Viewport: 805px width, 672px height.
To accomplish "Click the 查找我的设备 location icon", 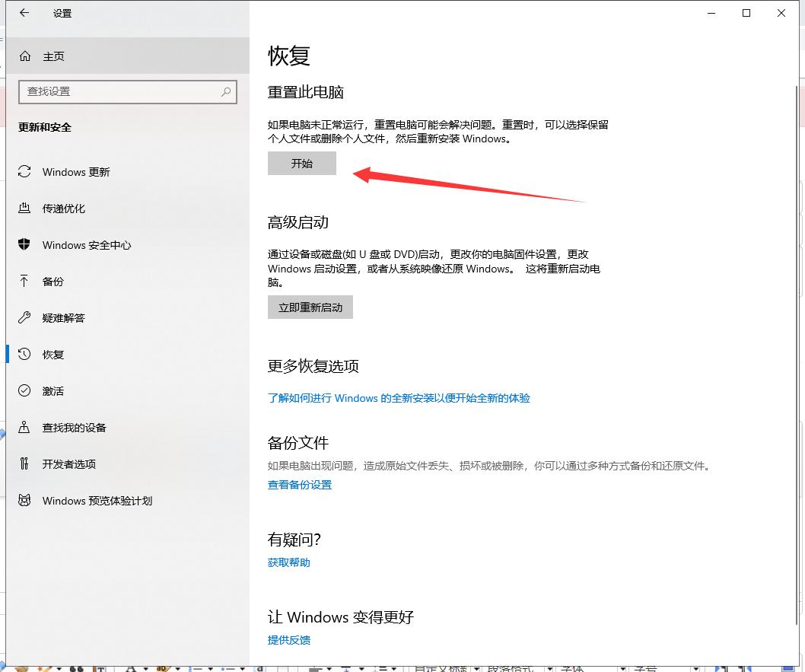I will point(24,428).
